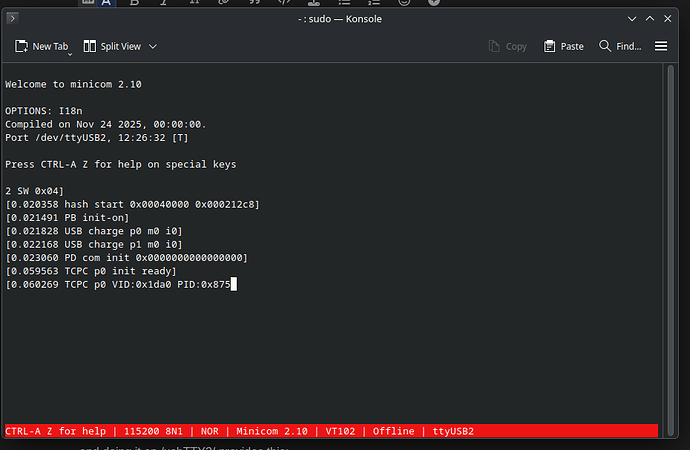This screenshot has width=690, height=450.
Task: Click 'Offline' status in status bar
Action: [393, 431]
